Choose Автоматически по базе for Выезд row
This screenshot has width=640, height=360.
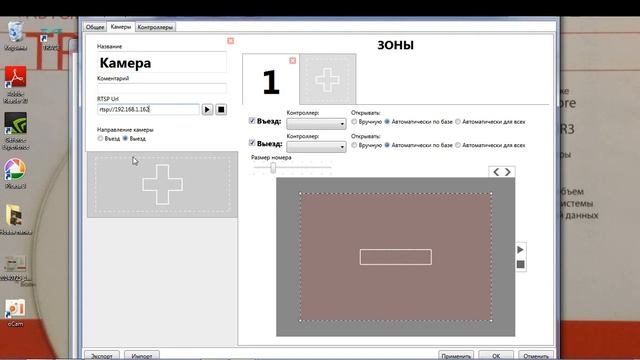point(387,145)
